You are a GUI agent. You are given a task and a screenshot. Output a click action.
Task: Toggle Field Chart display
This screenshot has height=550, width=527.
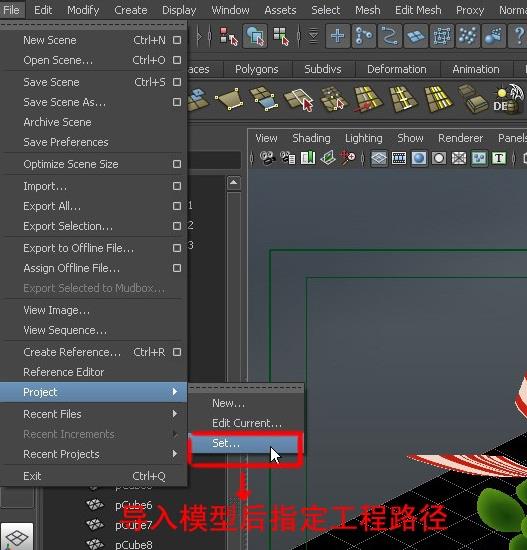[459, 158]
